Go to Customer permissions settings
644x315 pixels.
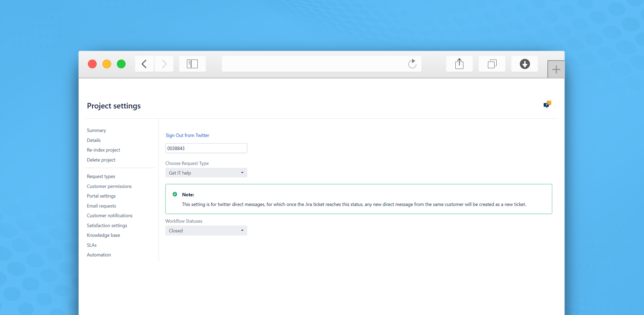pos(109,186)
